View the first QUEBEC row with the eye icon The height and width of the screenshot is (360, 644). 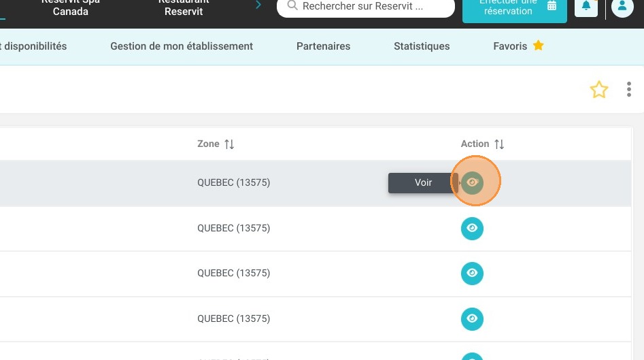pos(472,182)
